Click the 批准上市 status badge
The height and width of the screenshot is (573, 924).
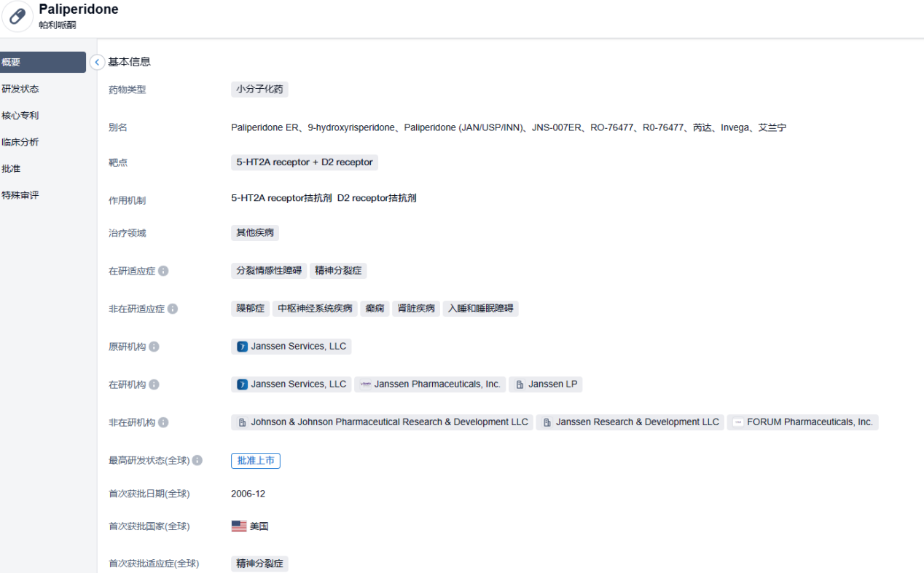pos(256,461)
